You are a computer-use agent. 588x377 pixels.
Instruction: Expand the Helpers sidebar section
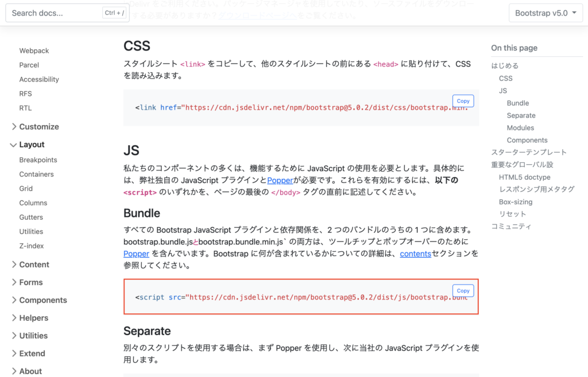(33, 318)
